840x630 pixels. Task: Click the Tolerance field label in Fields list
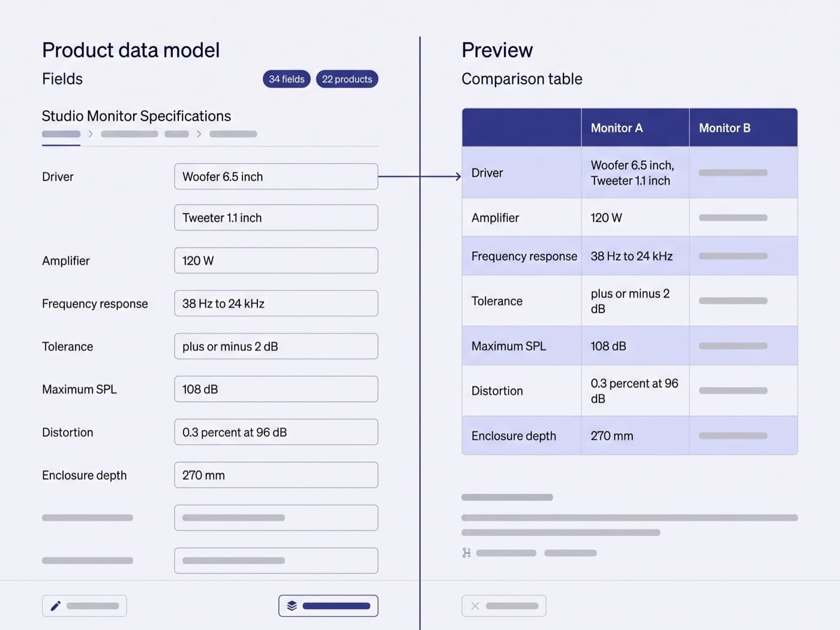pos(67,346)
